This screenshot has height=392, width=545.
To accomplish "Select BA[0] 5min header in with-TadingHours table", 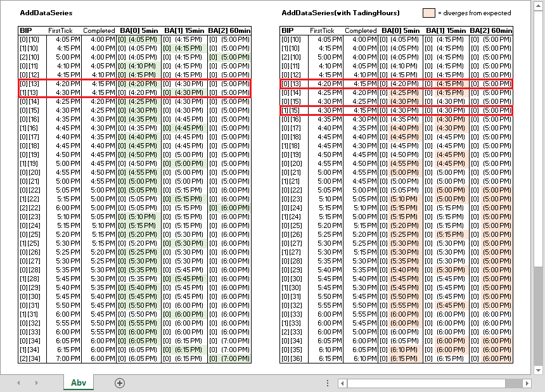I will point(401,30).
